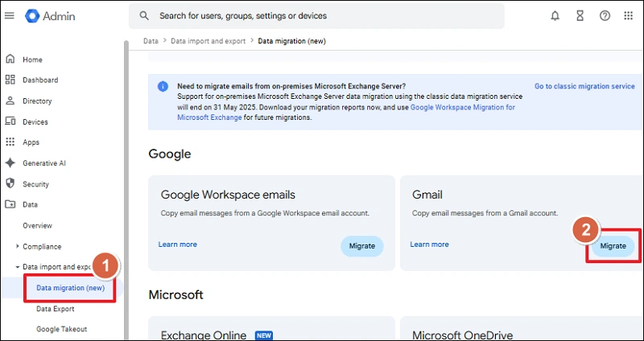This screenshot has height=341, width=644.
Task: Click the Data folder icon
Action: click(x=10, y=204)
